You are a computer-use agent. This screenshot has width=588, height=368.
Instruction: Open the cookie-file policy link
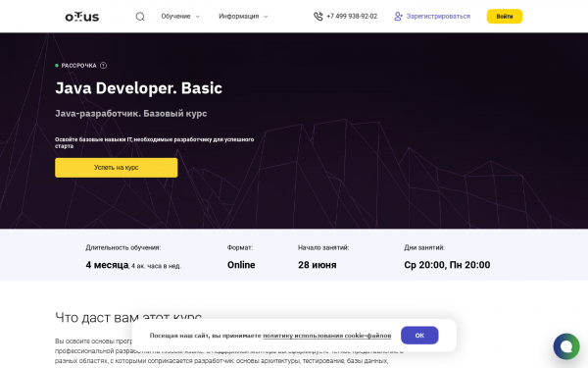326,336
